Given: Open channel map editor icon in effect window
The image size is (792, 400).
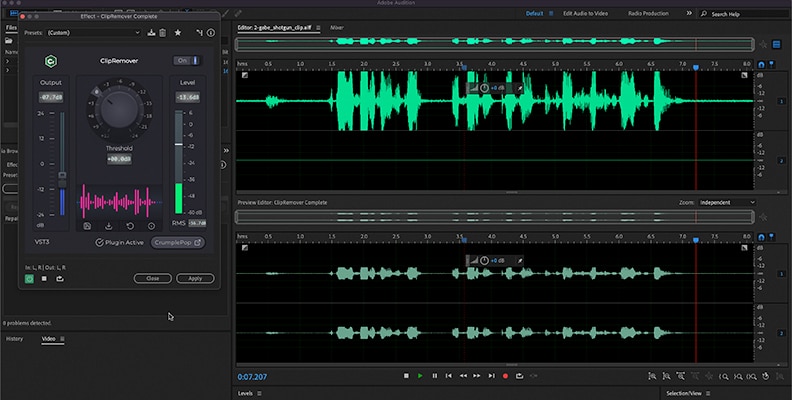Looking at the screenshot, I should [200, 33].
